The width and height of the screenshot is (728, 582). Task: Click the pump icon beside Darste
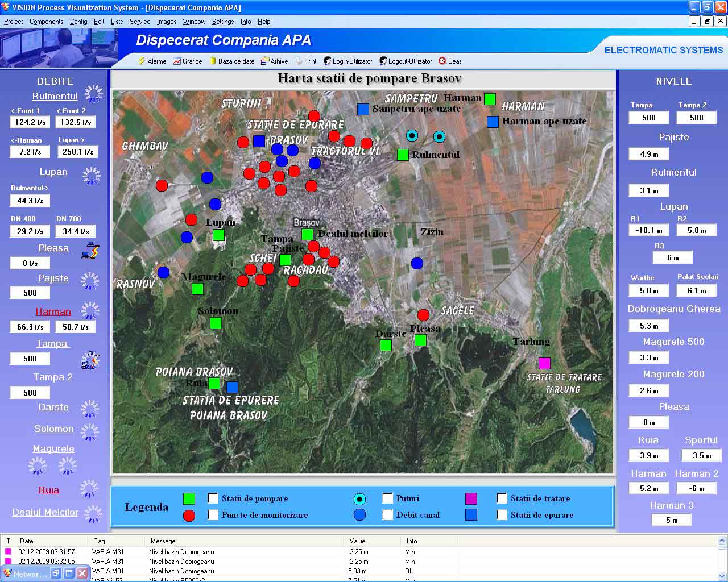click(89, 409)
